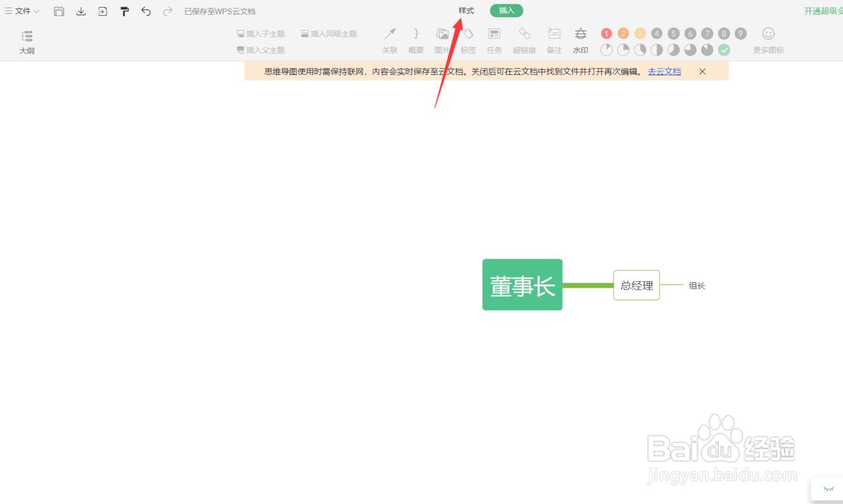Image resolution: width=843 pixels, height=504 pixels.
Task: Apply priority 5 marker
Action: point(674,34)
